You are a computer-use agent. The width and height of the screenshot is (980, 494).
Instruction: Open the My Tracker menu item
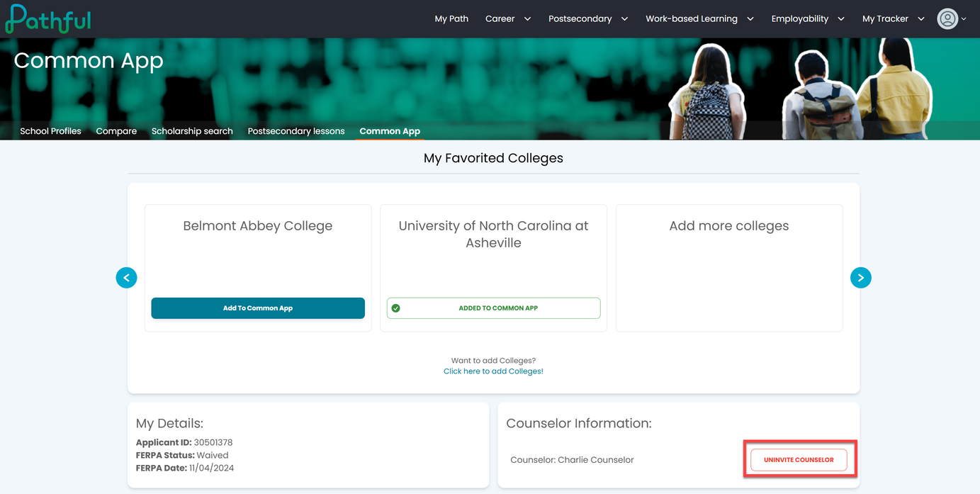885,19
